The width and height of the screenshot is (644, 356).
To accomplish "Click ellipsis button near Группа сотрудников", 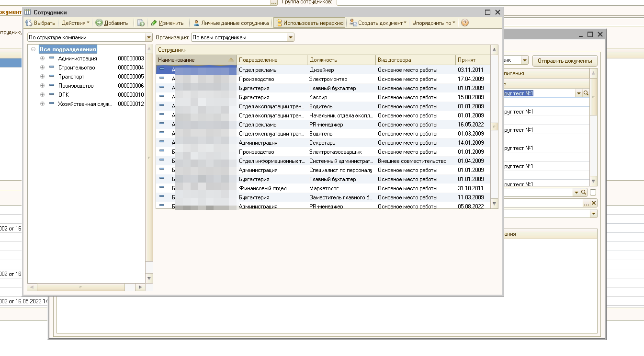I will (274, 2).
